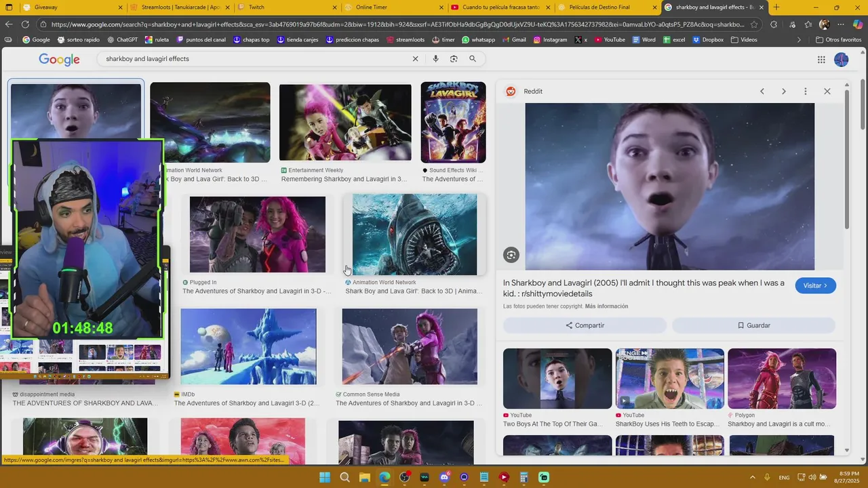
Task: Open the Más información copyright link
Action: [606, 306]
